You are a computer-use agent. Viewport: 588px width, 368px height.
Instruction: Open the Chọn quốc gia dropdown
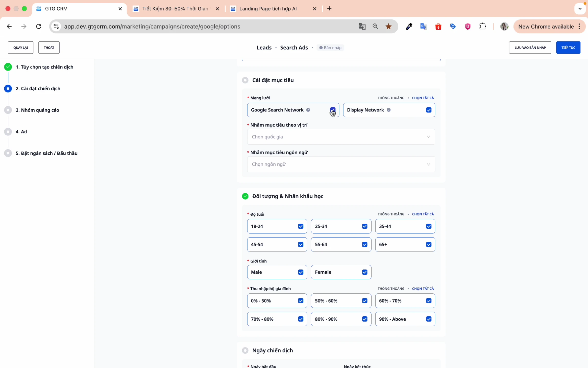pyautogui.click(x=341, y=137)
